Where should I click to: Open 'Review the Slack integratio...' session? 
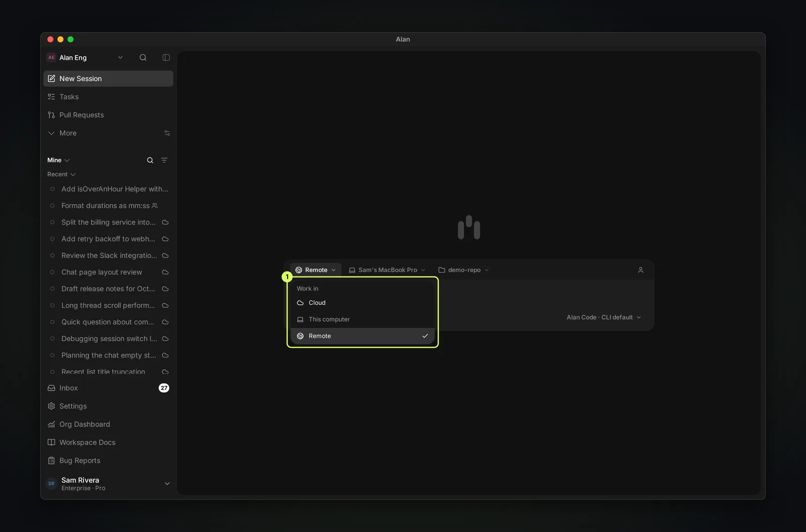click(108, 255)
